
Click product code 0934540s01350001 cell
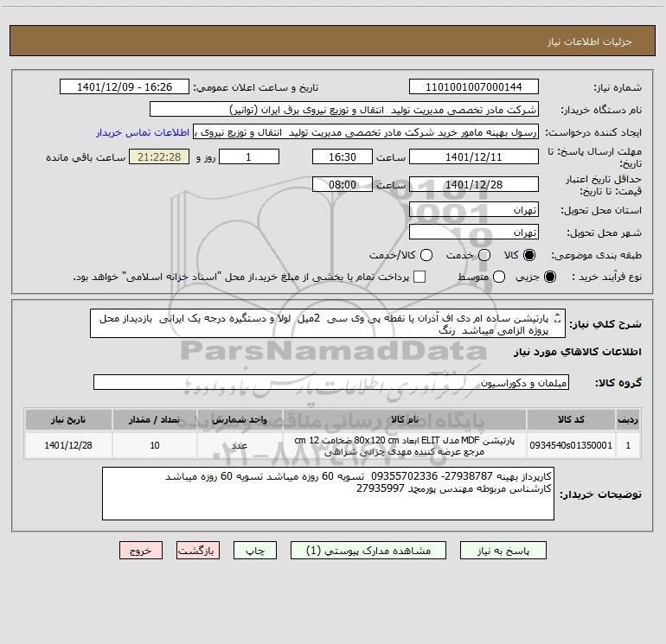[571, 445]
